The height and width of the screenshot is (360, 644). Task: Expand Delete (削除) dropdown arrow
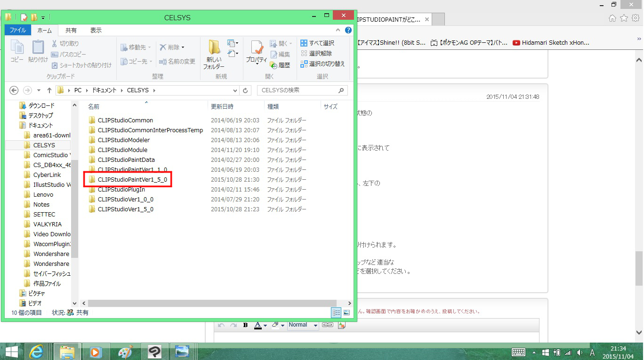pos(183,47)
